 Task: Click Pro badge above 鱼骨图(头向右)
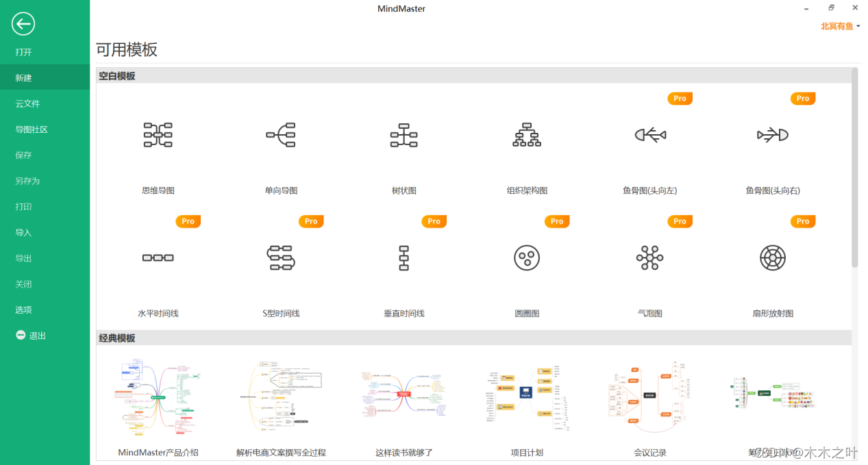click(x=803, y=99)
